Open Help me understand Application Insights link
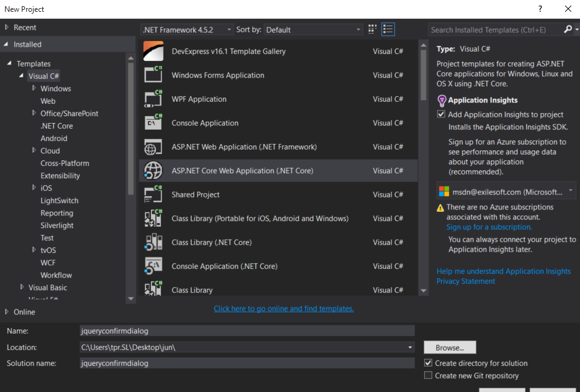The image size is (580, 392). (504, 271)
